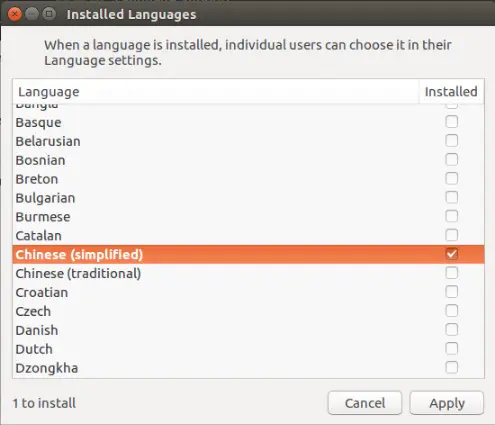Click the Chinese (simplified) label
The height and width of the screenshot is (425, 495).
click(x=79, y=255)
